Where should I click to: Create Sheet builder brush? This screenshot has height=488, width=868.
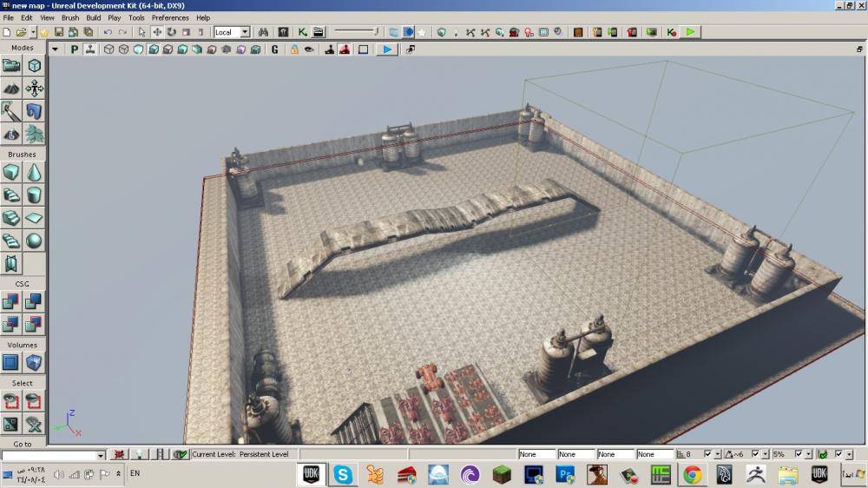34,218
